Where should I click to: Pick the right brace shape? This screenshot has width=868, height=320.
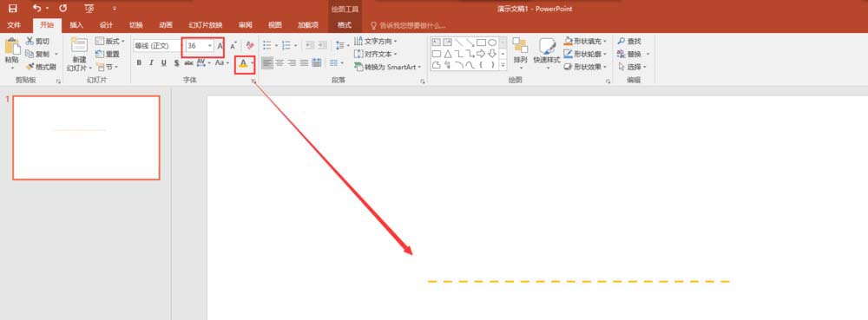[x=492, y=65]
